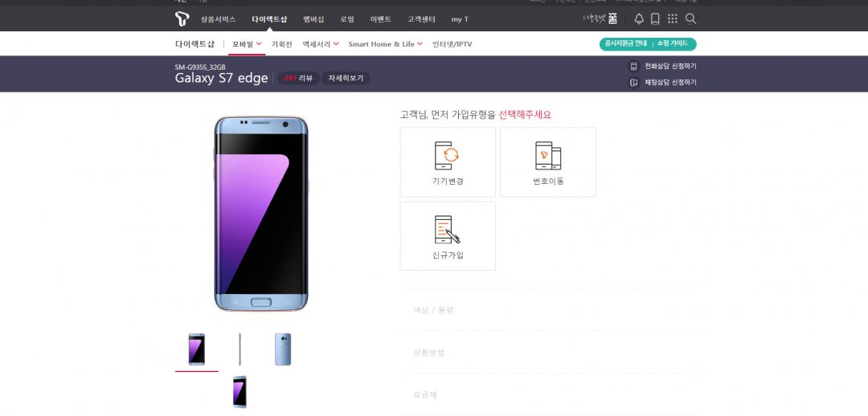Select the 기기변경 device change option
This screenshot has height=416, width=868.
tap(448, 161)
